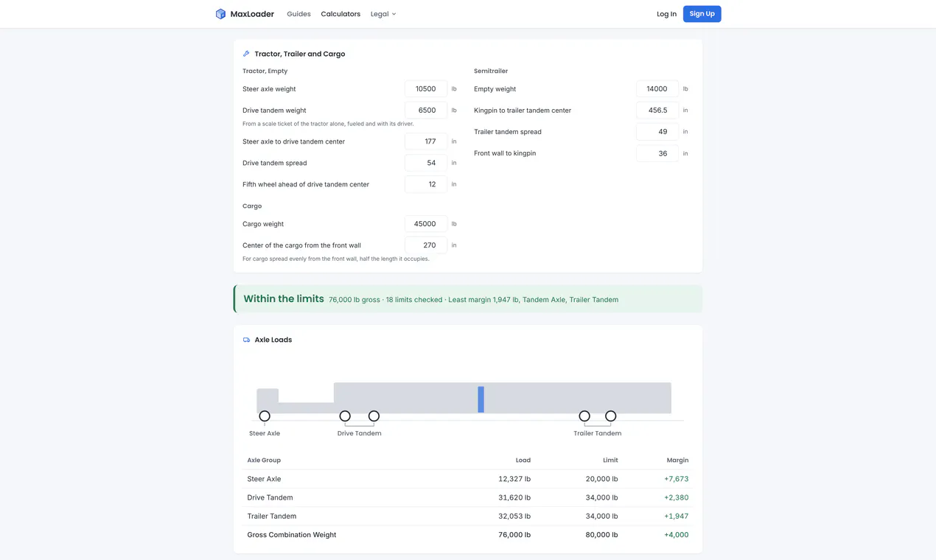The image size is (936, 560).
Task: Click the Load column header
Action: click(523, 460)
